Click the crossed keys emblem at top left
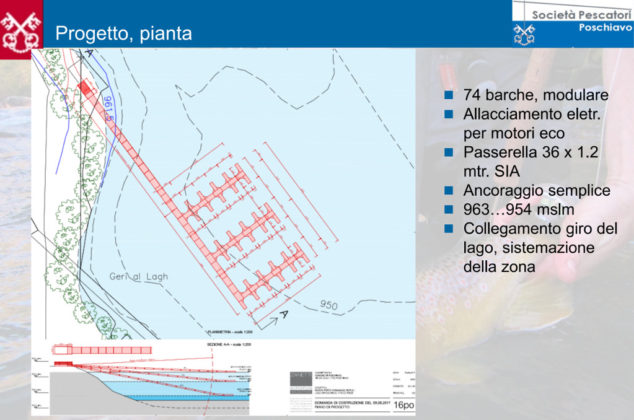The width and height of the screenshot is (634, 420). pyautogui.click(x=22, y=26)
